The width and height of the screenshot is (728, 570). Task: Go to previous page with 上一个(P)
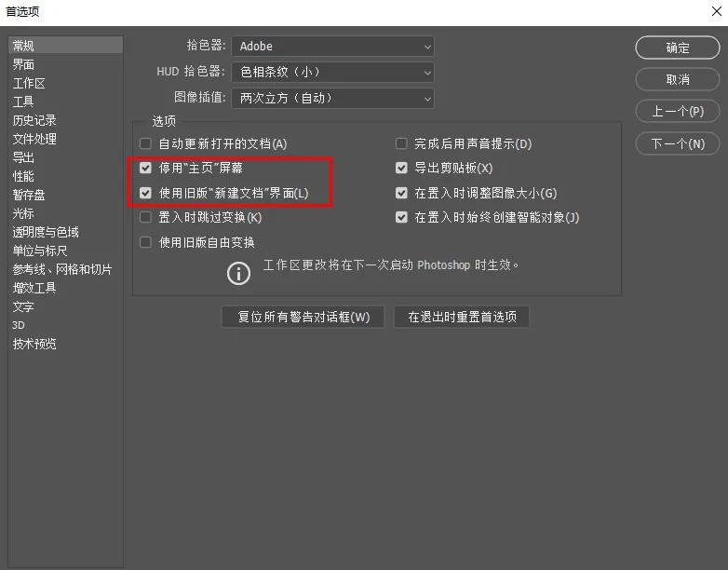tap(678, 112)
